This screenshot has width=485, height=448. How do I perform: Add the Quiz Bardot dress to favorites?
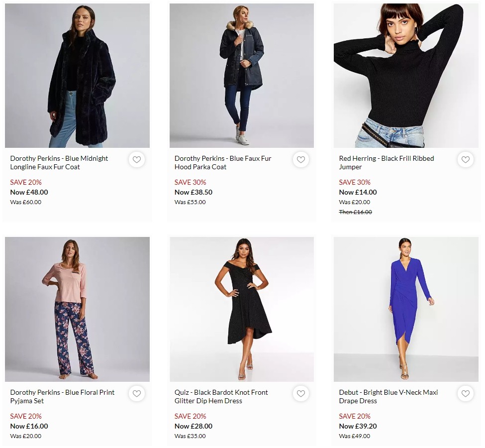click(x=301, y=394)
